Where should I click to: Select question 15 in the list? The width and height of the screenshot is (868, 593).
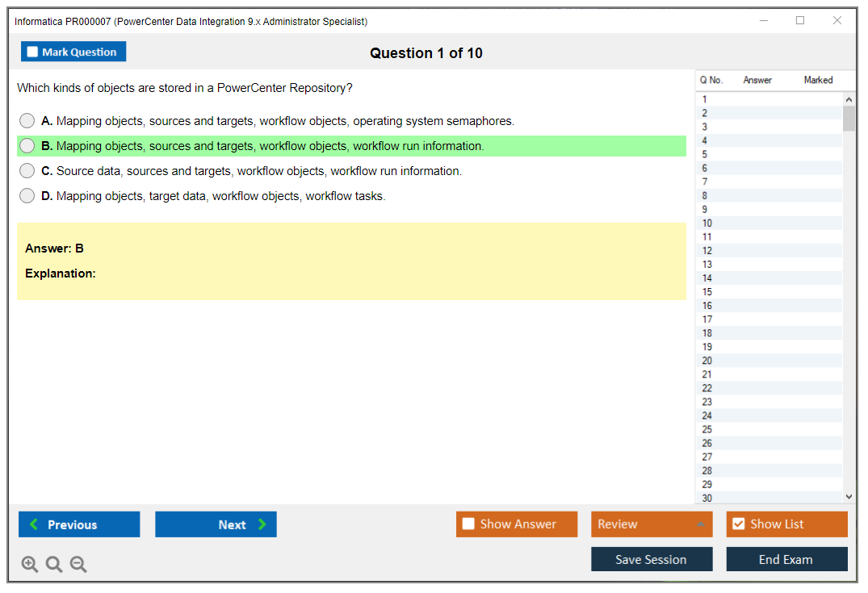pos(707,292)
